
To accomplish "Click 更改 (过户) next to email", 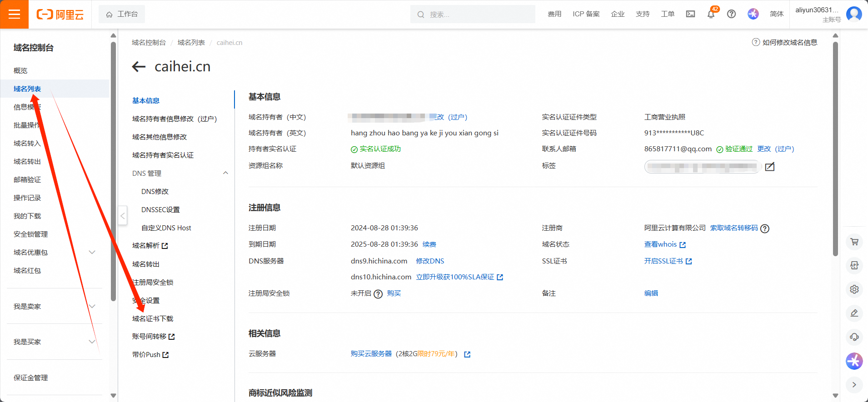I will [x=776, y=149].
